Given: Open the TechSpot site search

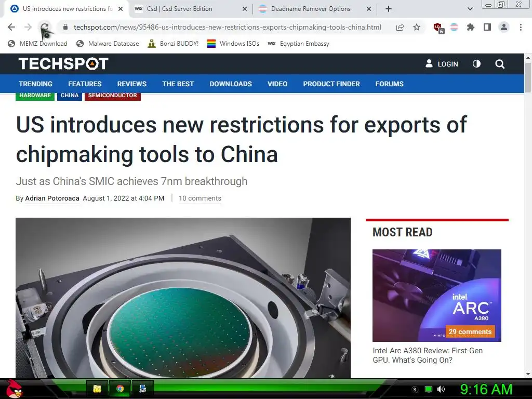Looking at the screenshot, I should [499, 64].
